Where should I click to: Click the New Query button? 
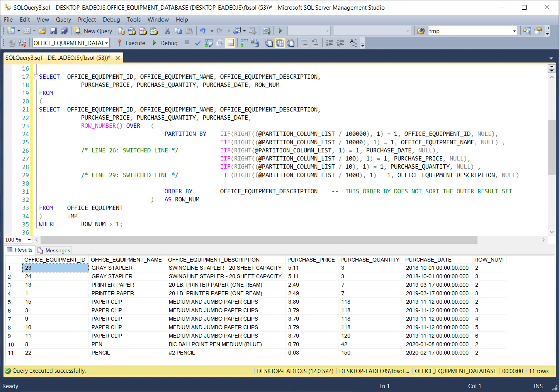[93, 31]
